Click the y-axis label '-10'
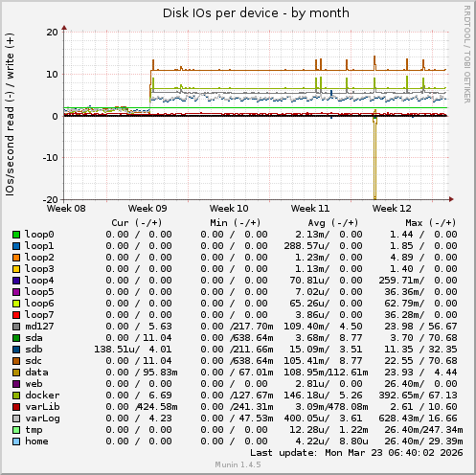 (51, 158)
